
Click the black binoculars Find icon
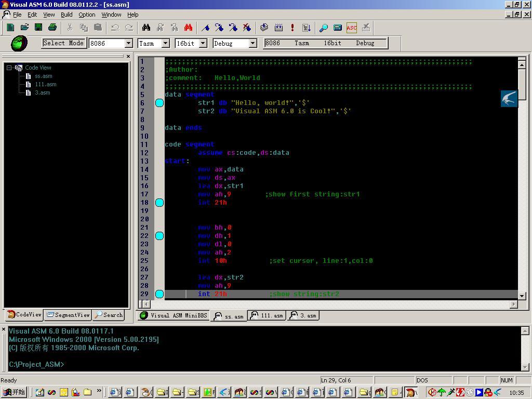click(146, 28)
